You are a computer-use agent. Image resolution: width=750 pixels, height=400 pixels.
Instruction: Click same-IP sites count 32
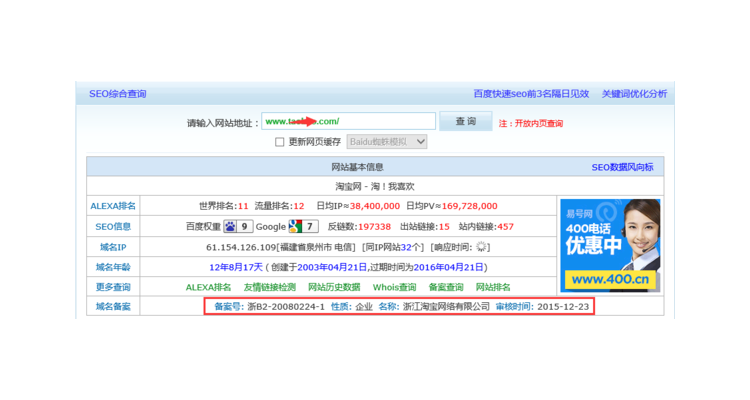406,247
